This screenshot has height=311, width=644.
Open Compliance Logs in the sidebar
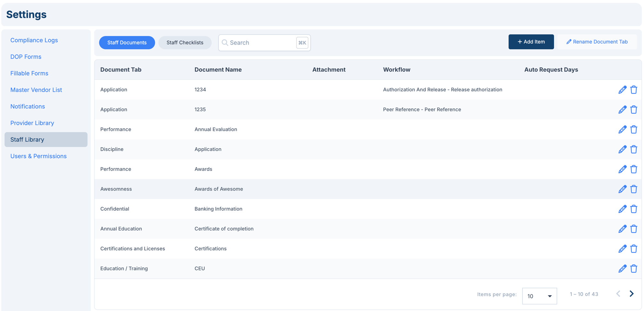point(34,40)
